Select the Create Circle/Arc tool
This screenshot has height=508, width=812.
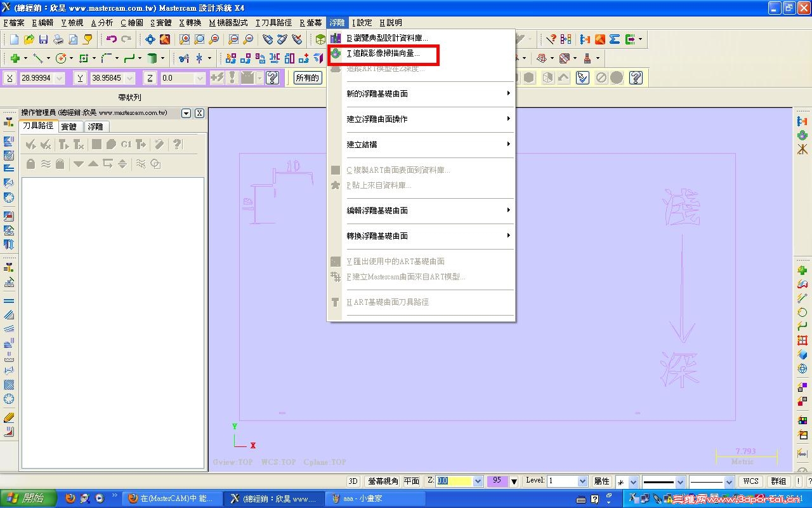tap(61, 58)
